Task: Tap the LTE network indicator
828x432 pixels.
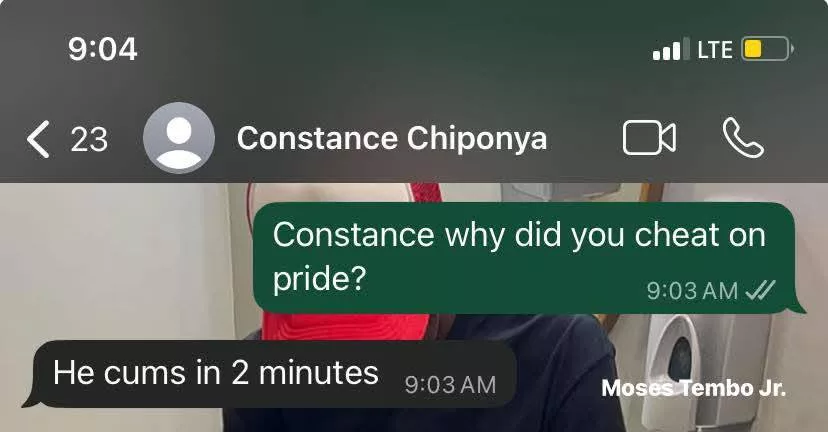Action: click(x=715, y=50)
